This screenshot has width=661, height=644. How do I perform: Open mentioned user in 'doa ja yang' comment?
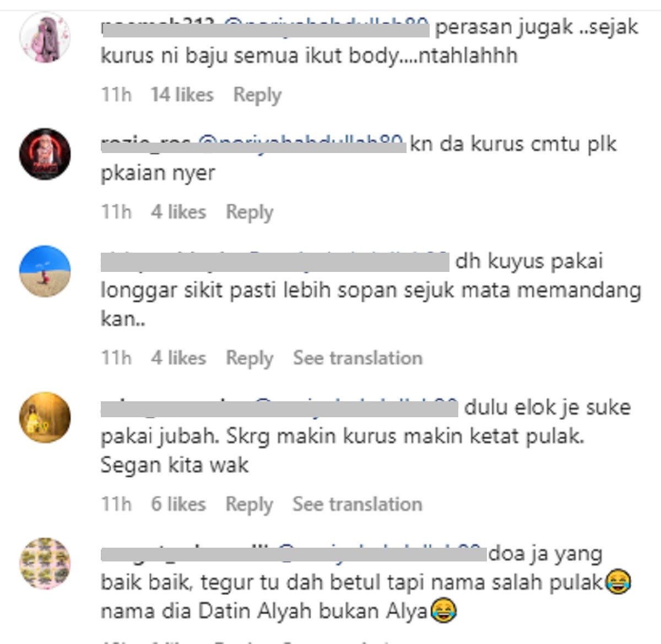coord(380,553)
